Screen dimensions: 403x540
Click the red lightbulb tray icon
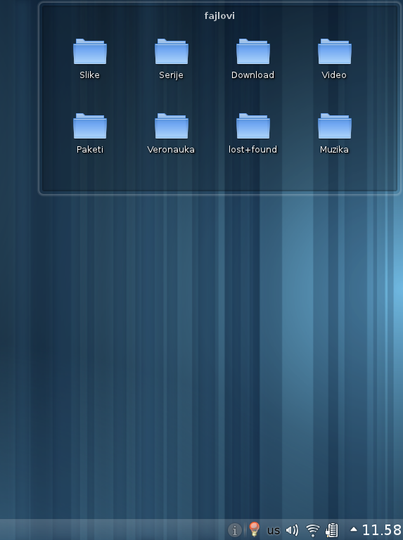[254, 529]
